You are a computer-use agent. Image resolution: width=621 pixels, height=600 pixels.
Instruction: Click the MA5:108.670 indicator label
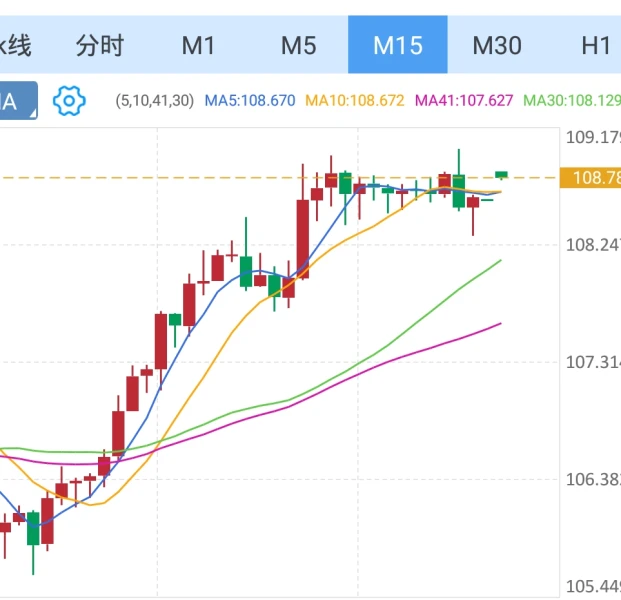click(250, 101)
